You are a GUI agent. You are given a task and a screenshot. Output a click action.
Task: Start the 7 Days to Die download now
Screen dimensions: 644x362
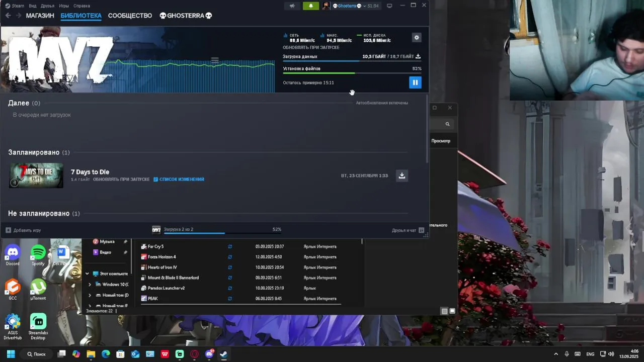[401, 175]
